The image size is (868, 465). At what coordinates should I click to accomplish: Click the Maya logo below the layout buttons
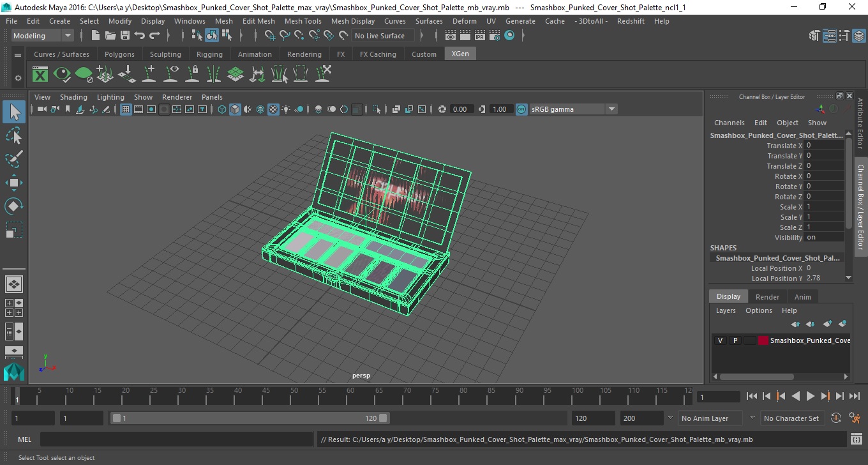(14, 372)
